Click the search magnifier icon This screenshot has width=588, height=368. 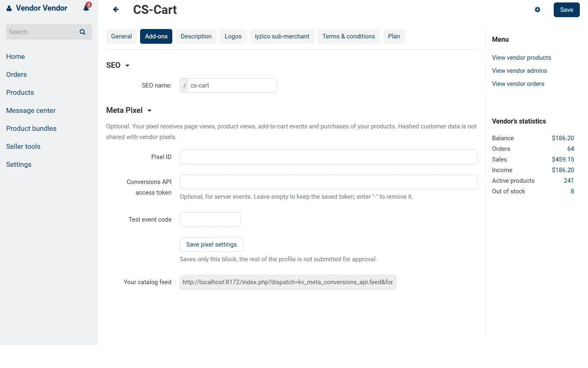pos(82,32)
